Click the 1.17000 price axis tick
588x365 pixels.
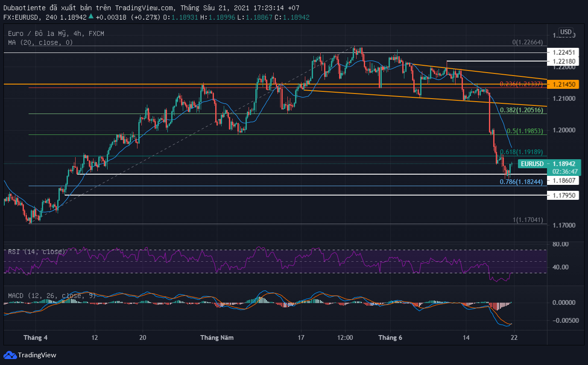(x=564, y=225)
